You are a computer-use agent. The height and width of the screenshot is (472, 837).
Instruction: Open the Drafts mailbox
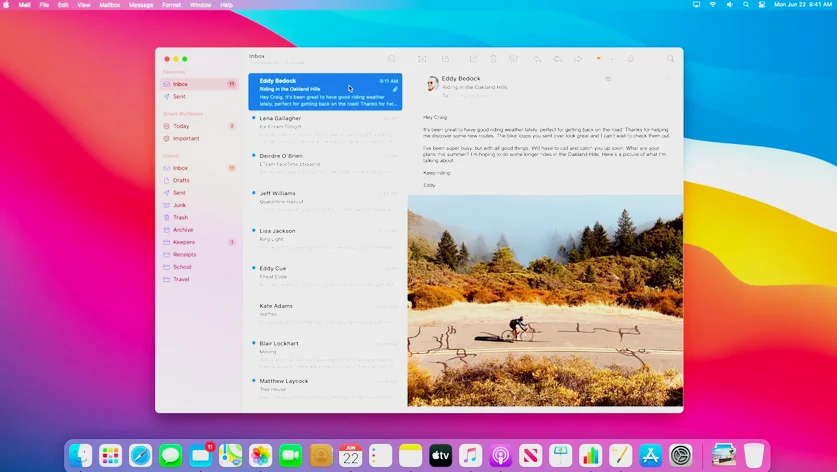click(199, 180)
